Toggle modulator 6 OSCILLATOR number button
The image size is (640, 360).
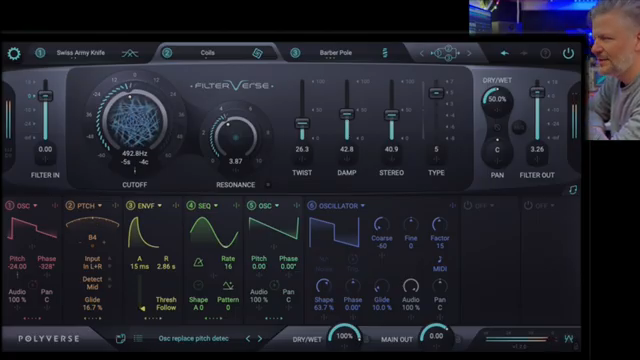pyautogui.click(x=312, y=206)
